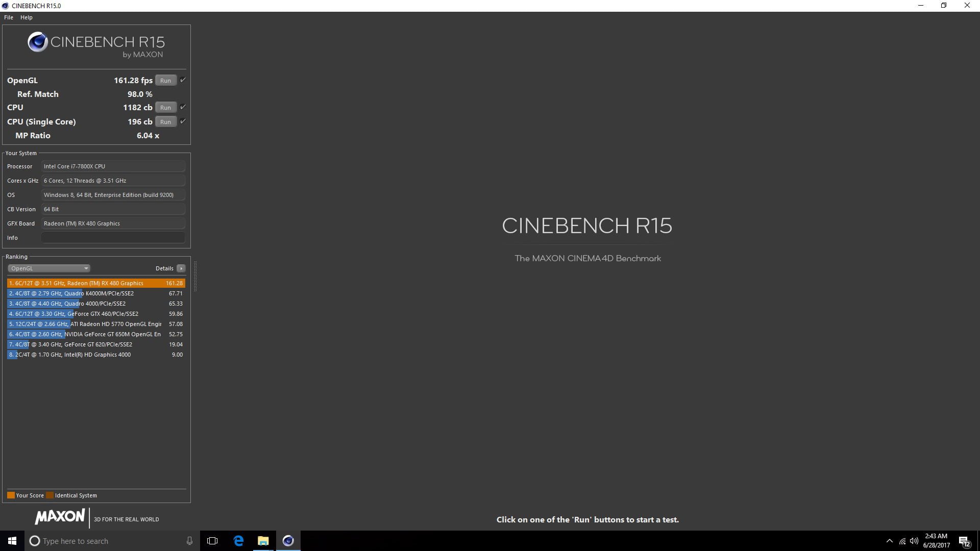Open the OpenGL ranking dropdown
980x551 pixels.
[49, 268]
